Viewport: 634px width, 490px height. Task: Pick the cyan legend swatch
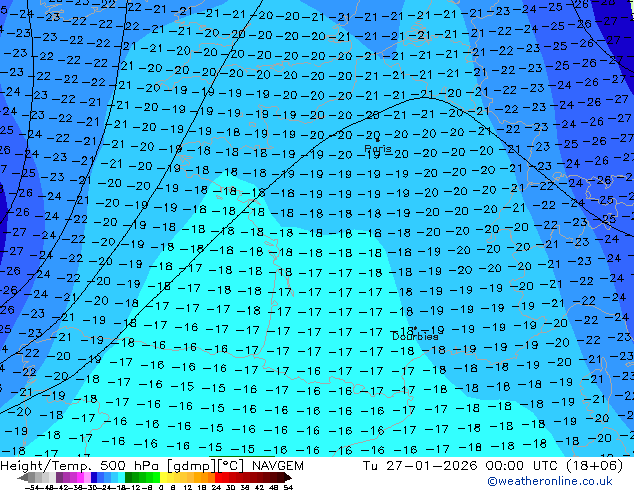coord(121,477)
